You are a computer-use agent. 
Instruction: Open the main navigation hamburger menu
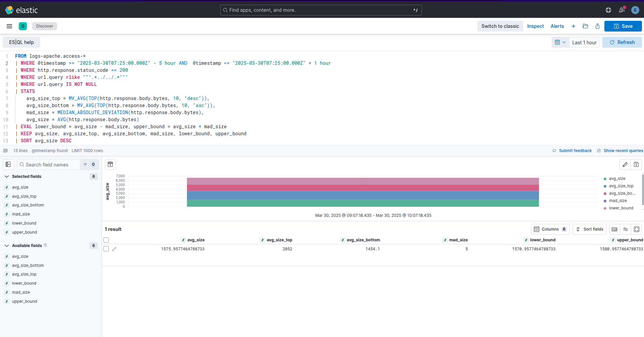click(9, 26)
